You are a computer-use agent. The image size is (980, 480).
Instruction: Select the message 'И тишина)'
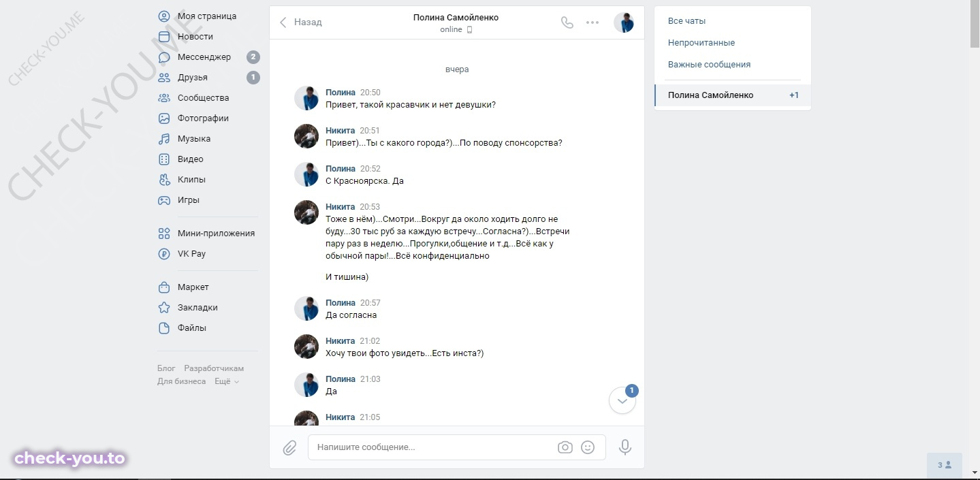point(347,277)
